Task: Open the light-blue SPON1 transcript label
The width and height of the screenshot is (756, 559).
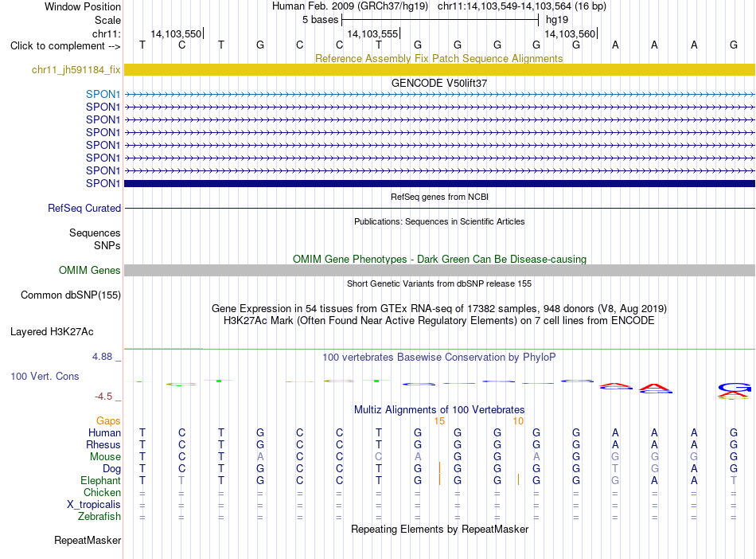Action: 103,94
